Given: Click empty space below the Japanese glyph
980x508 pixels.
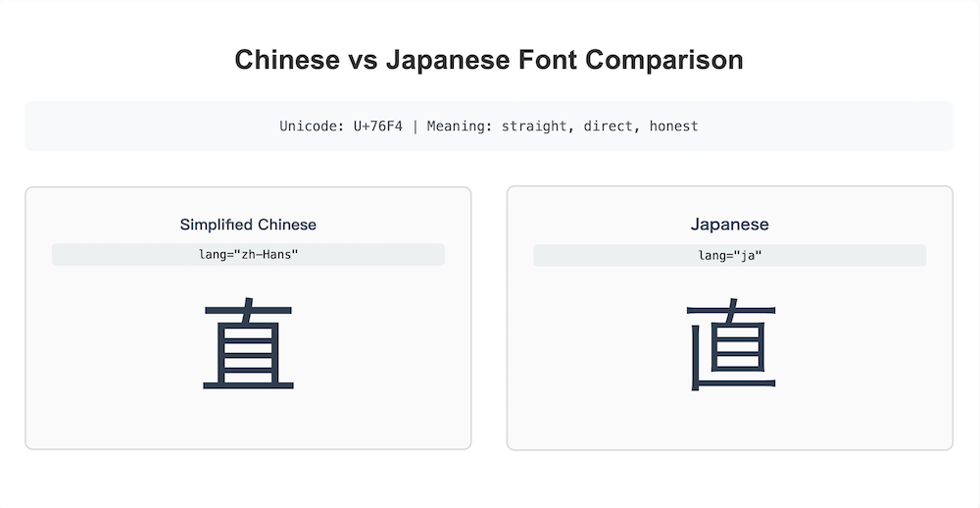Looking at the screenshot, I should tap(729, 422).
